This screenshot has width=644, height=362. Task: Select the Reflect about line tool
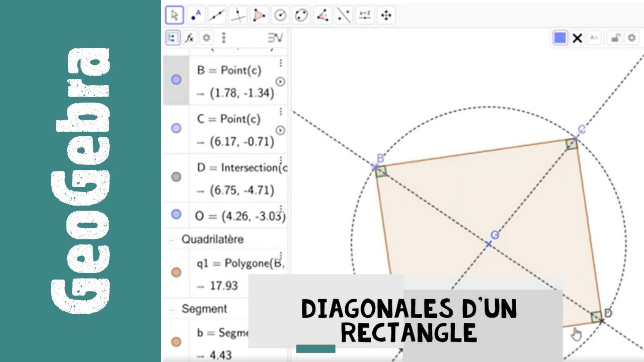(x=344, y=16)
